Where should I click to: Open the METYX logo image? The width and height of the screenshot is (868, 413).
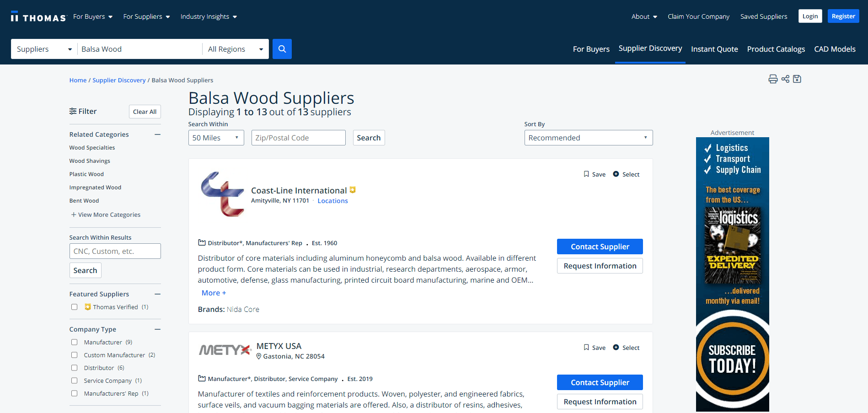click(x=225, y=350)
